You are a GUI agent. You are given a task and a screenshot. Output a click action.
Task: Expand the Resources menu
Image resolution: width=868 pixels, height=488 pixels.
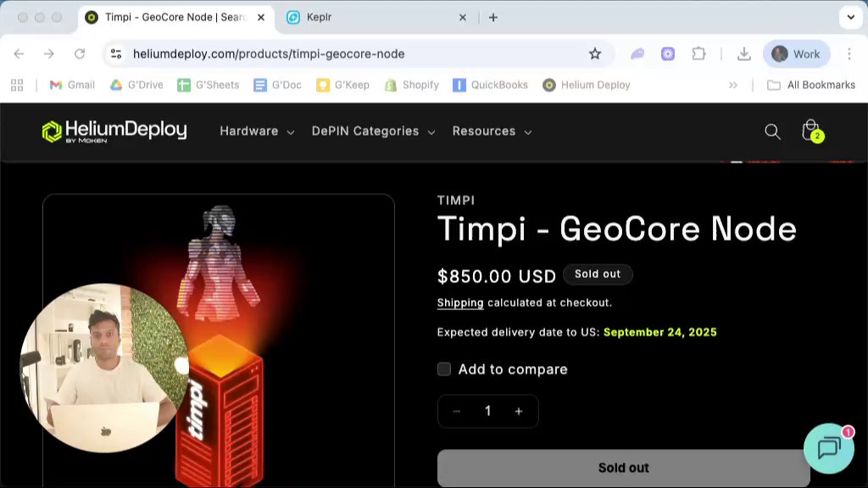pyautogui.click(x=492, y=131)
